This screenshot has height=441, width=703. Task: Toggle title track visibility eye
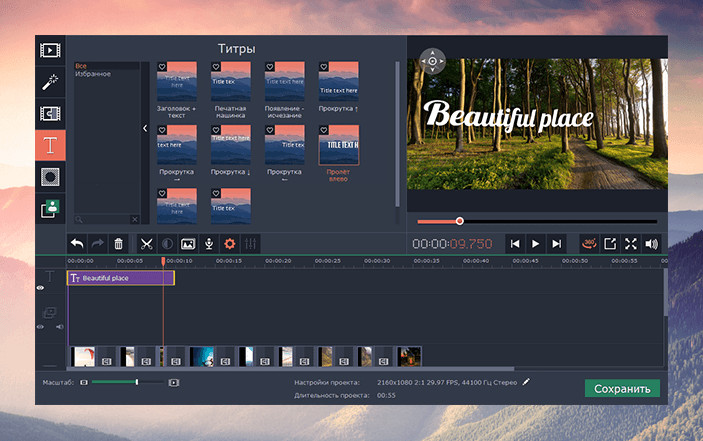pyautogui.click(x=40, y=288)
